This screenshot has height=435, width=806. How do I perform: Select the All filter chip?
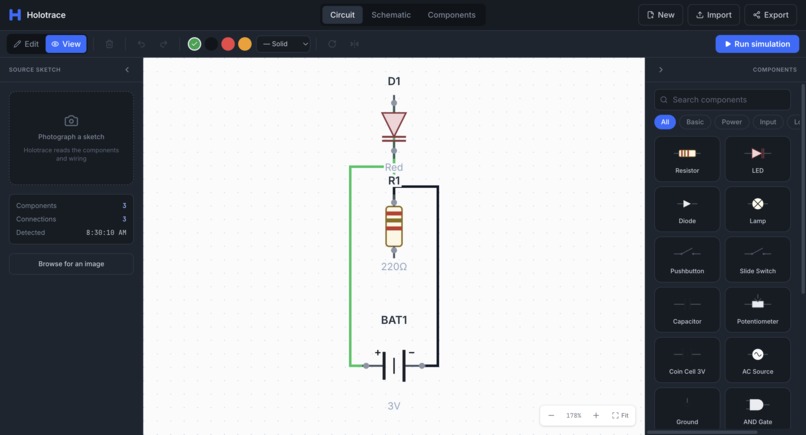[665, 122]
